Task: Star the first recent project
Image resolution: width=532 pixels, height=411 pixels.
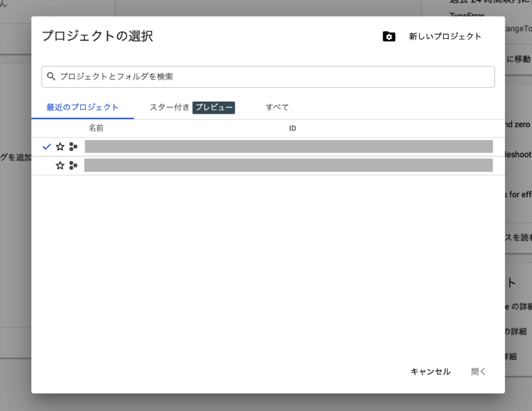Action: point(60,146)
